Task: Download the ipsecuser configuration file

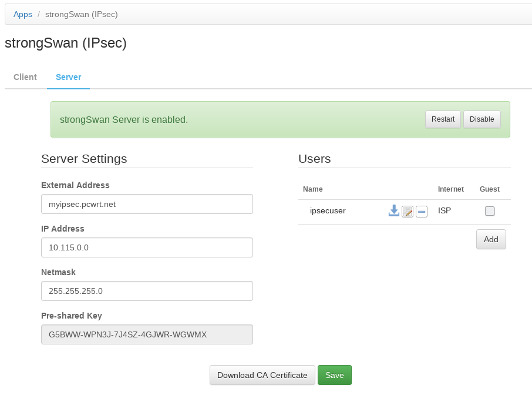Action: click(393, 211)
